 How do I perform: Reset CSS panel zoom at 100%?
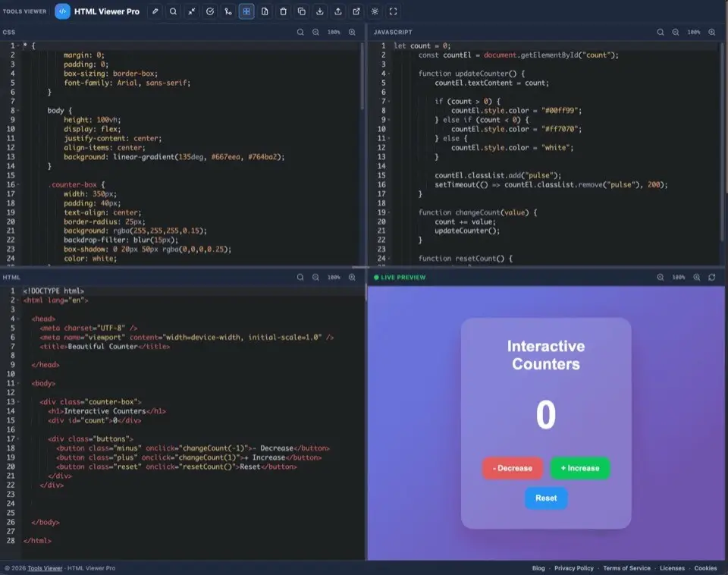(334, 32)
